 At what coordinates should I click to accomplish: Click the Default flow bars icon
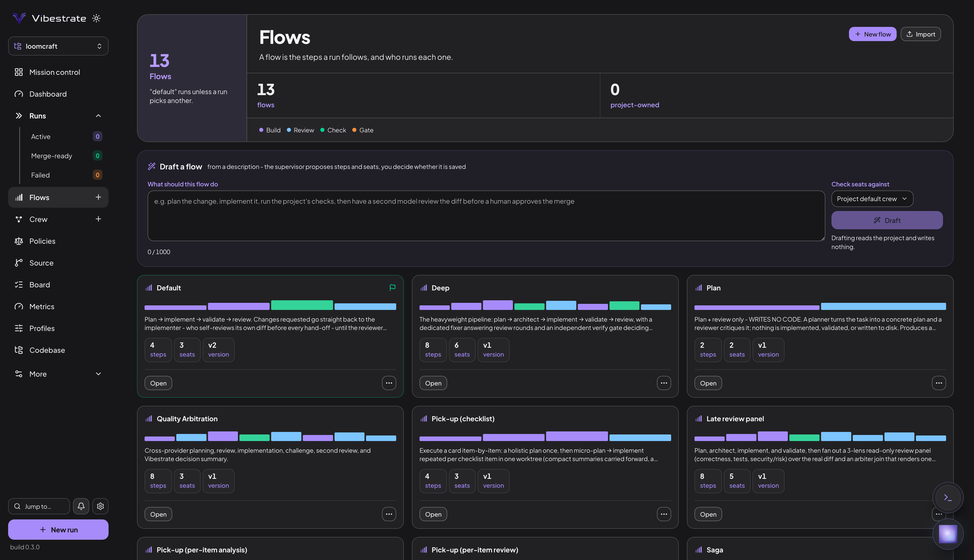[x=149, y=288]
